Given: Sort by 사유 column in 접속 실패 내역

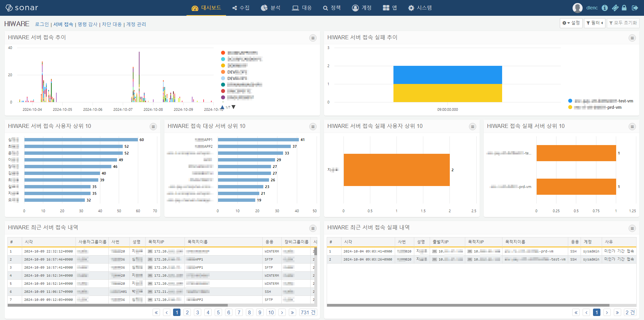Looking at the screenshot, I should 619,242.
